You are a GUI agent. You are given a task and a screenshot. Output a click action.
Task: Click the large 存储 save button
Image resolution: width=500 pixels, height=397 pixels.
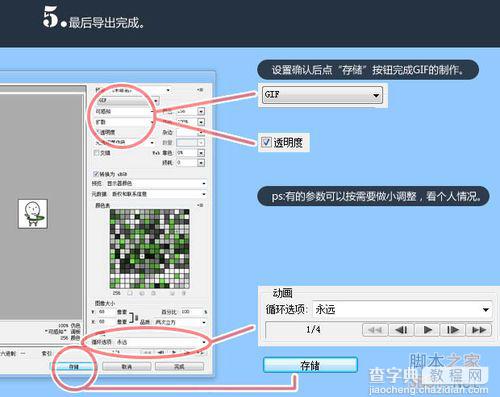click(310, 366)
